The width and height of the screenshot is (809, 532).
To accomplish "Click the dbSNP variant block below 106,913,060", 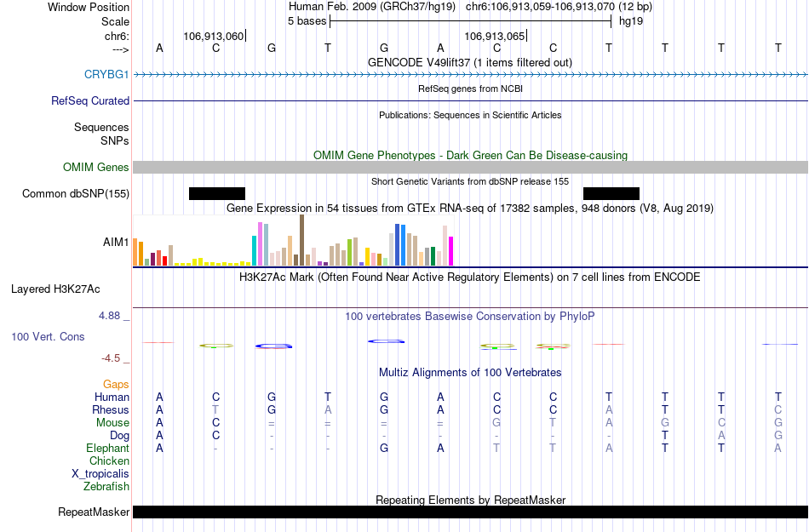I will click(x=216, y=193).
